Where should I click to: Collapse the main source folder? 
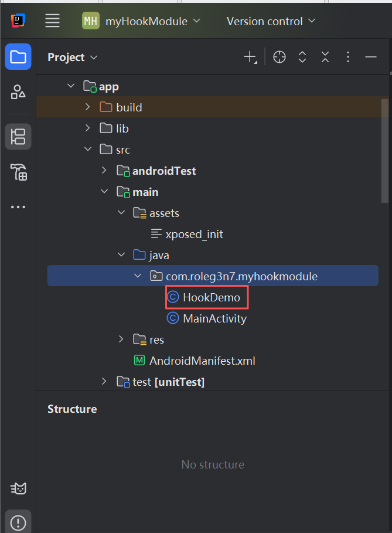pos(104,191)
